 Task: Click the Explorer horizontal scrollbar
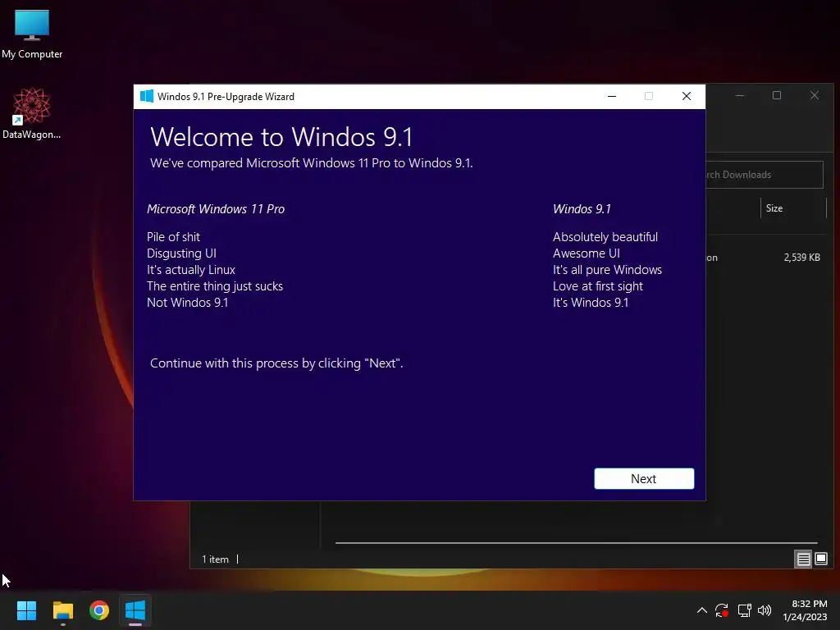(x=576, y=543)
